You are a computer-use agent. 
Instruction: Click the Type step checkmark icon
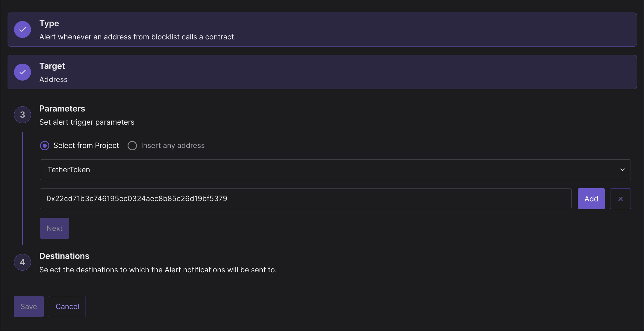[22, 29]
